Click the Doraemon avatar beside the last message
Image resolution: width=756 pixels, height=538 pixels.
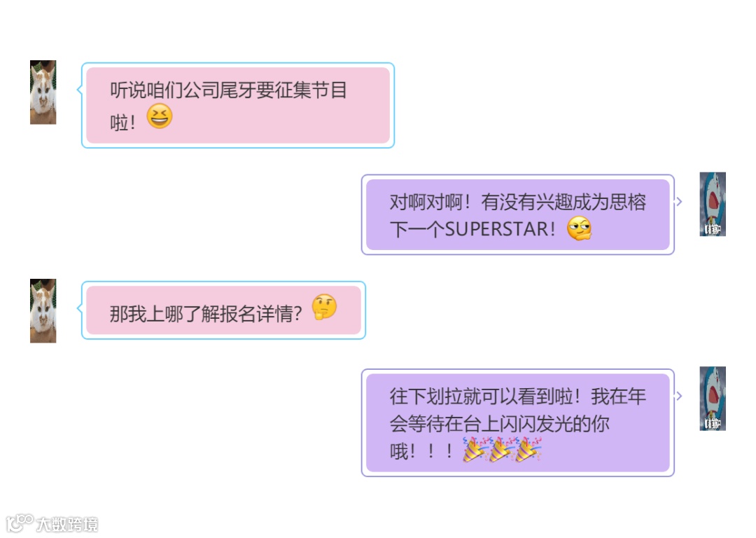pyautogui.click(x=713, y=399)
